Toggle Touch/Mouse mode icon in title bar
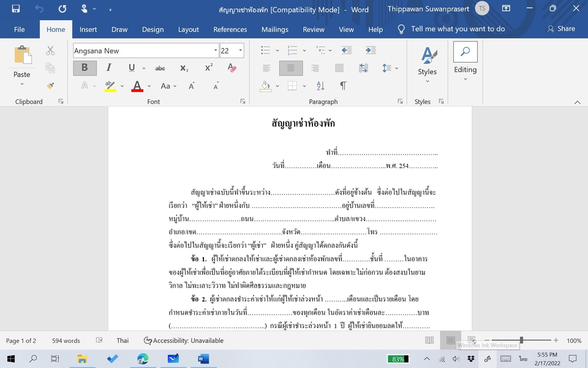The image size is (588, 368). click(85, 9)
